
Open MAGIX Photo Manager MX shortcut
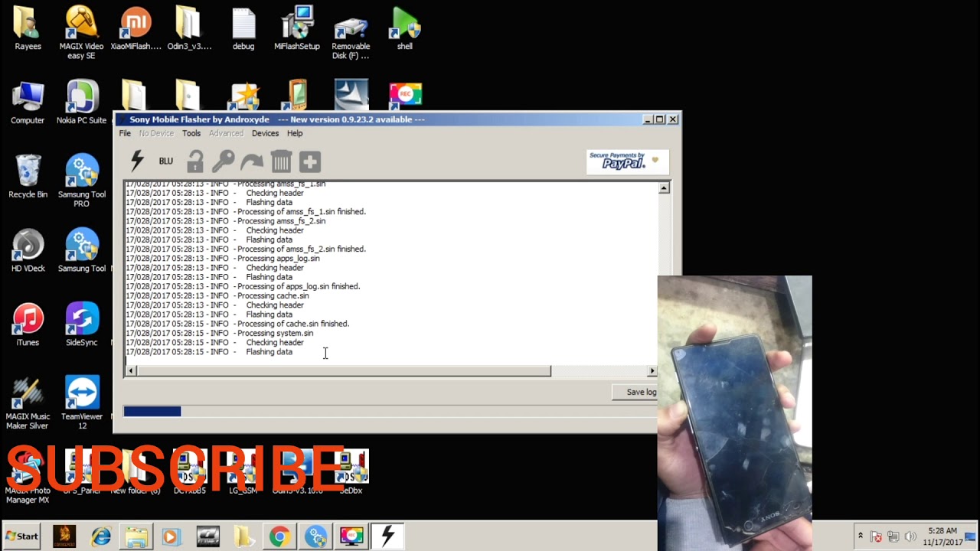(x=28, y=478)
